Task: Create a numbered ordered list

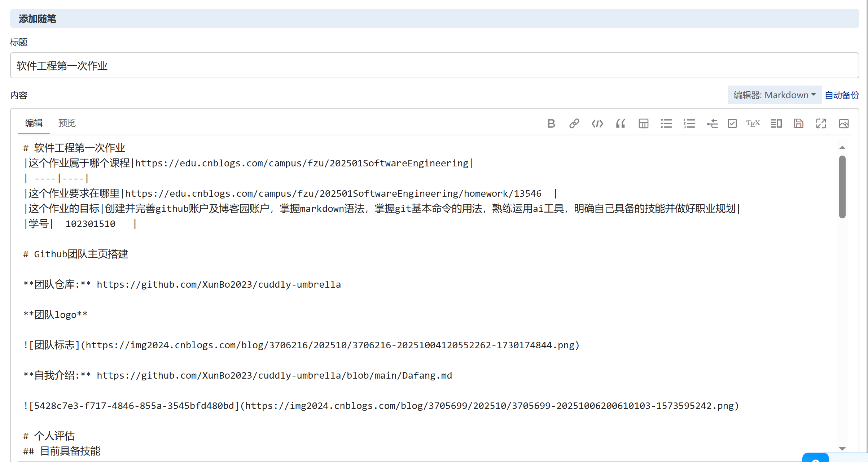Action: (689, 124)
